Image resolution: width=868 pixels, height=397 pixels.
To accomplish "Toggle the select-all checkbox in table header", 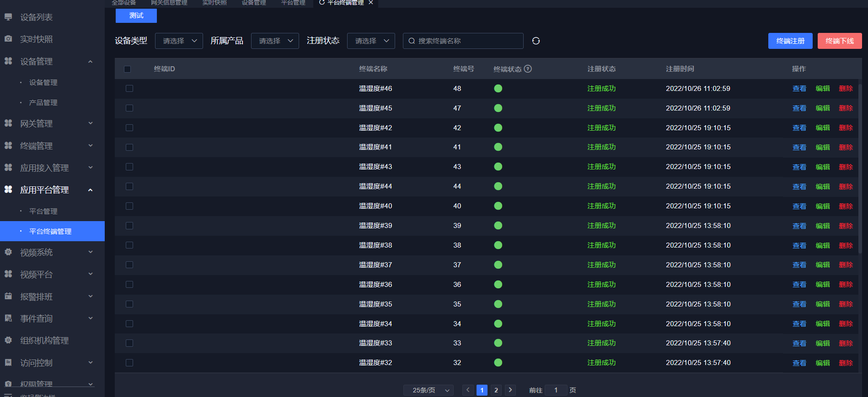I will click(127, 69).
